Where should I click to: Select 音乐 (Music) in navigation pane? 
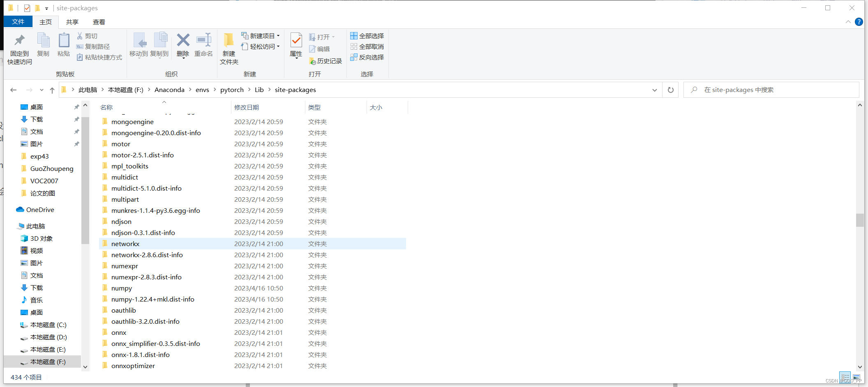pyautogui.click(x=36, y=300)
